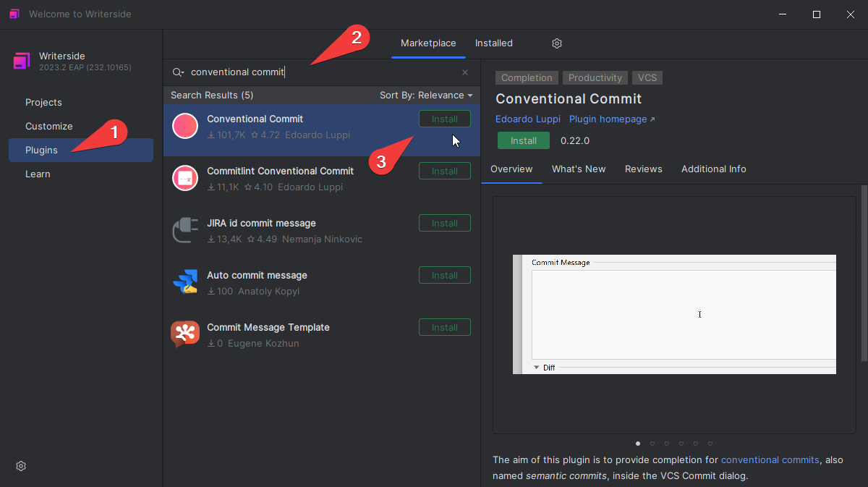Click the search magnifier icon
Screen dimensions: 868x487
178,72
